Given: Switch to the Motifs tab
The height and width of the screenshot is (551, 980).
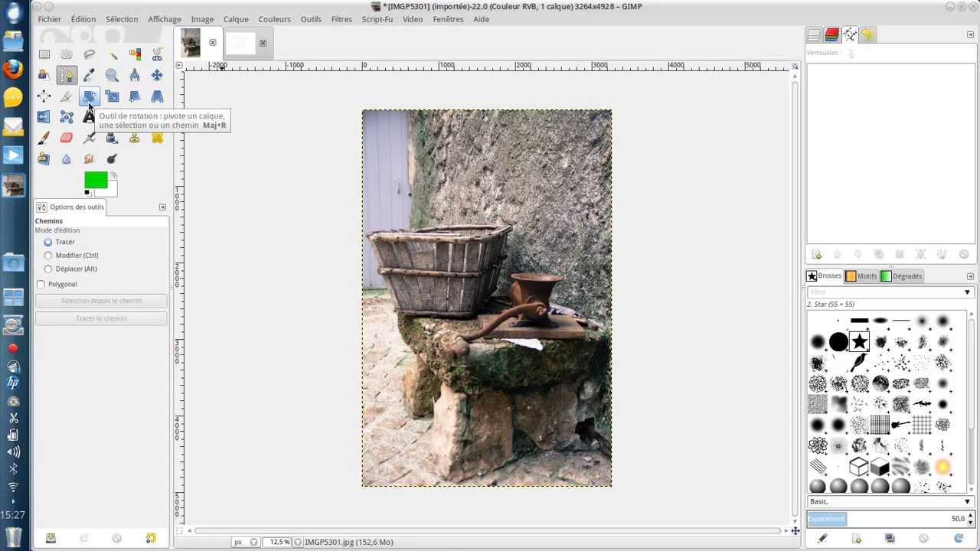Looking at the screenshot, I should click(861, 276).
